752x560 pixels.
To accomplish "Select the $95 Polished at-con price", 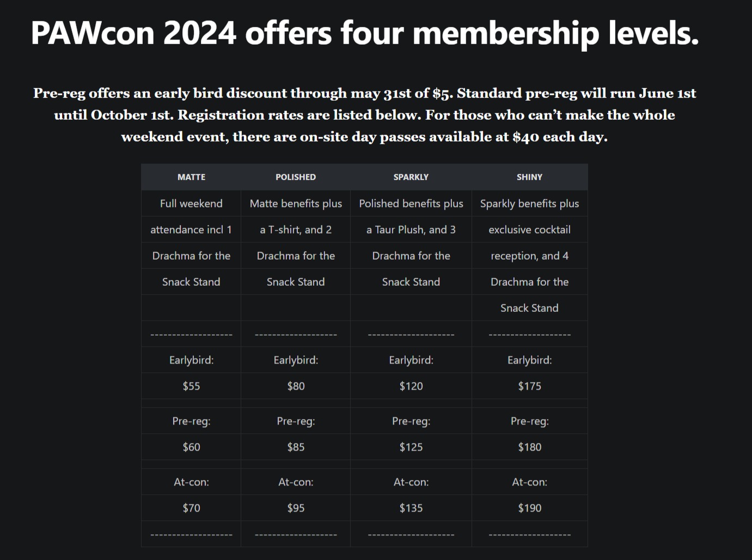I will tap(296, 508).
